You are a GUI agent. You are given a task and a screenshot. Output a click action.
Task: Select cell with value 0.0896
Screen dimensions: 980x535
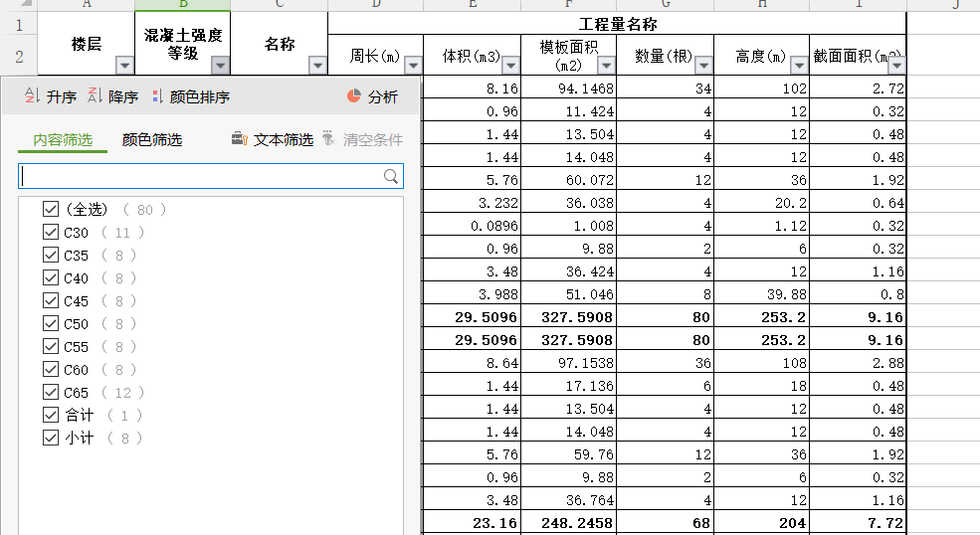[472, 226]
